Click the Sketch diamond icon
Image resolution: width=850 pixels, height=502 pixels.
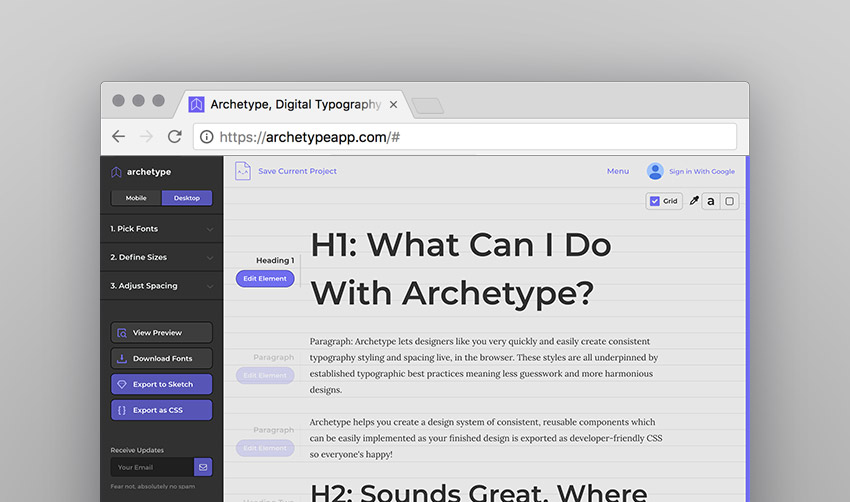[122, 384]
